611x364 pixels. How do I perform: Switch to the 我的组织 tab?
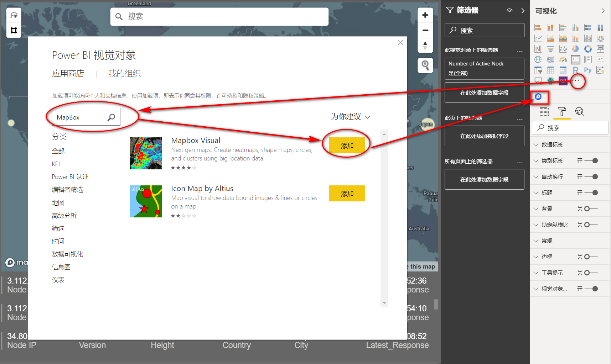[x=125, y=73]
